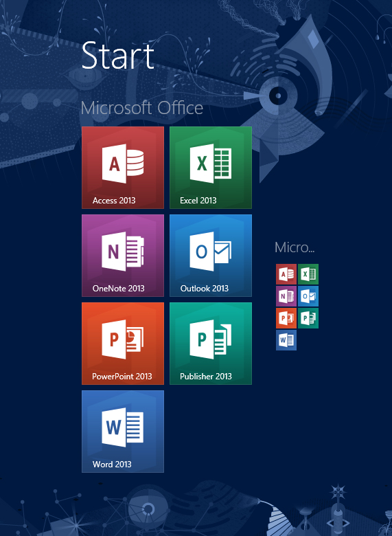The image size is (392, 536).
Task: Open the OneNote 2013 large tile
Action: tap(123, 256)
